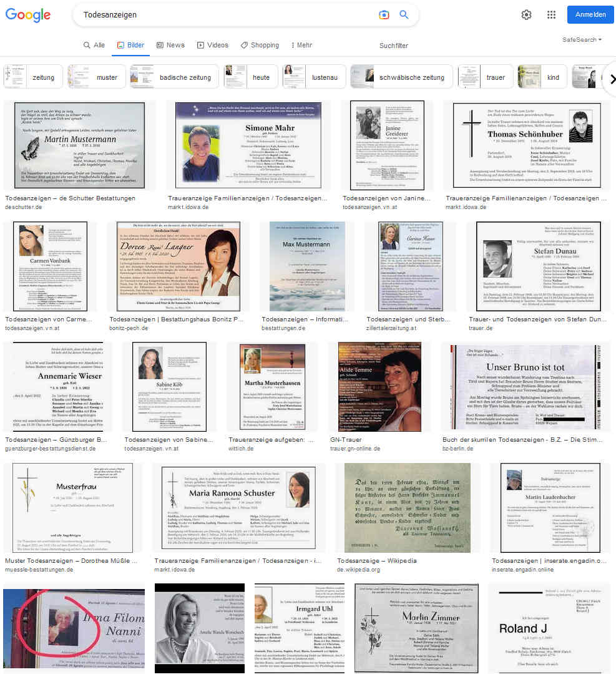Click the Google logo
Screen dimensions: 616x677
27,15
